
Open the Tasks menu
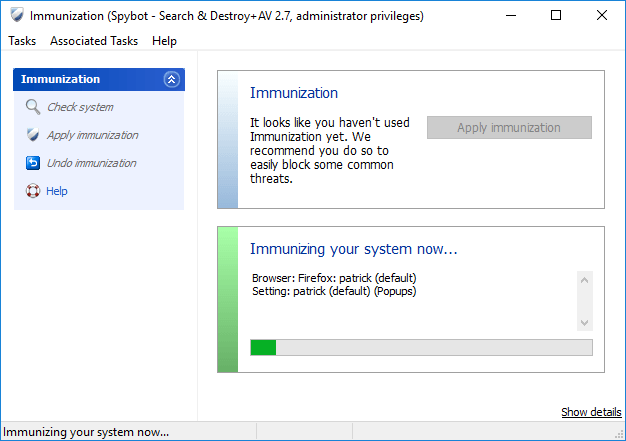[x=22, y=41]
